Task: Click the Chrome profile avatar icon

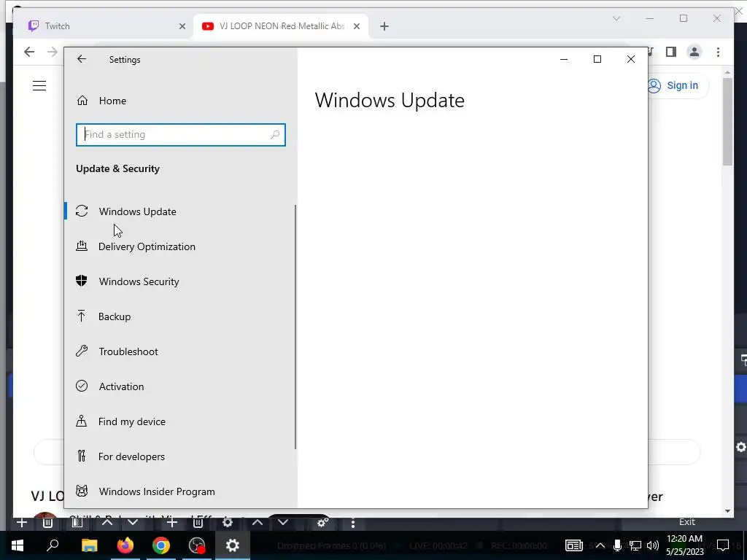Action: pos(694,52)
